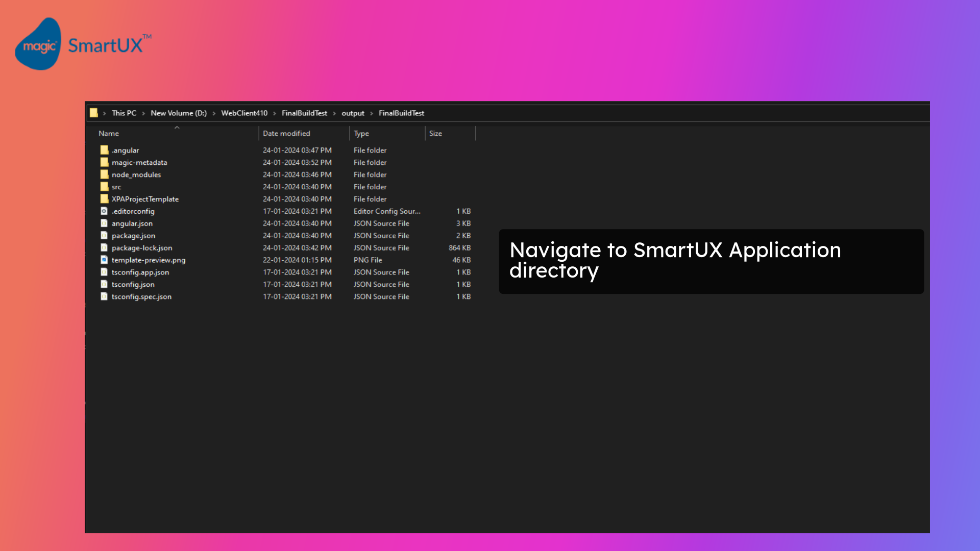Expand the chevron next to WebClient410
This screenshot has height=551, width=980.
274,113
